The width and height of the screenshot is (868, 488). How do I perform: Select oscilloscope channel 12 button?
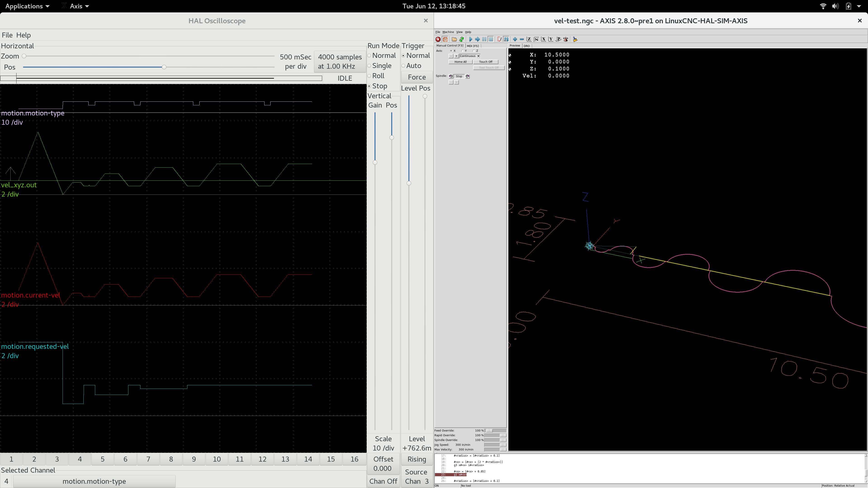262,459
